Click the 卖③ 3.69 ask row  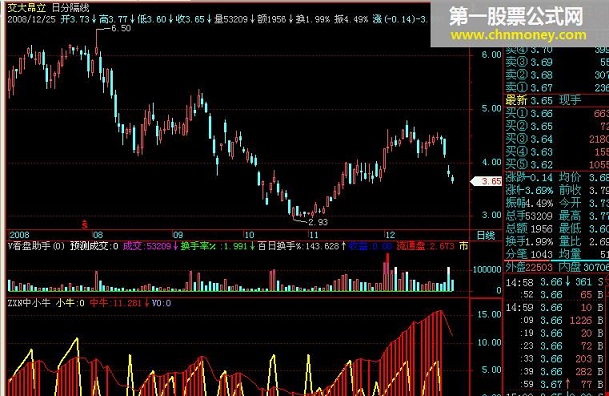(x=557, y=62)
